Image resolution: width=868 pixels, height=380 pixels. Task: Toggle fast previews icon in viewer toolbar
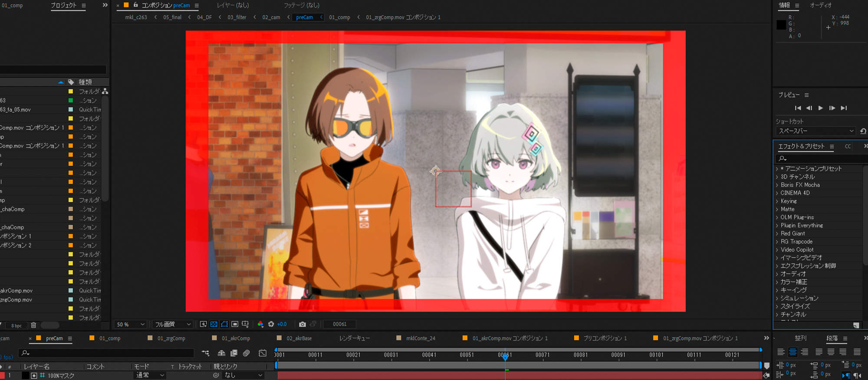(x=203, y=324)
